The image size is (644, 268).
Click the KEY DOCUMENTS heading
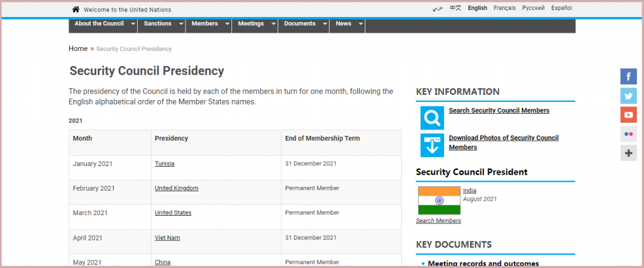454,245
